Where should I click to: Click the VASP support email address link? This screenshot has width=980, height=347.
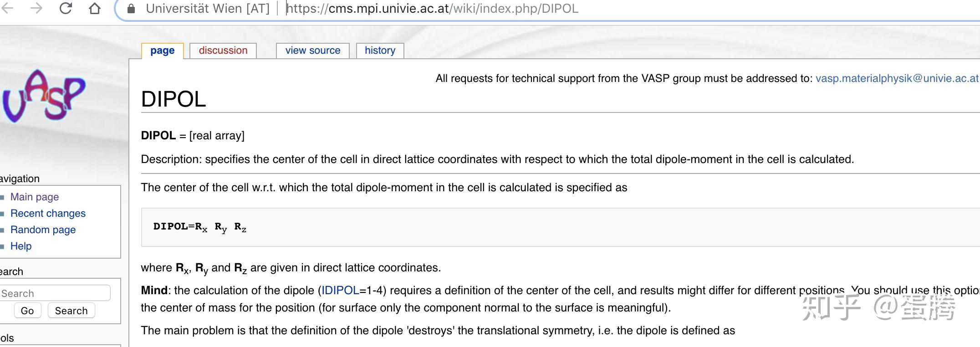click(x=897, y=78)
